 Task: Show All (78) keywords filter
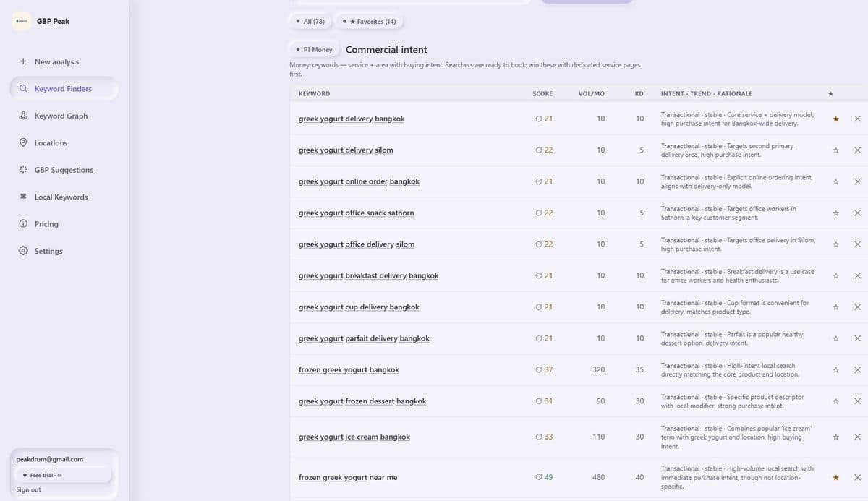(x=310, y=22)
